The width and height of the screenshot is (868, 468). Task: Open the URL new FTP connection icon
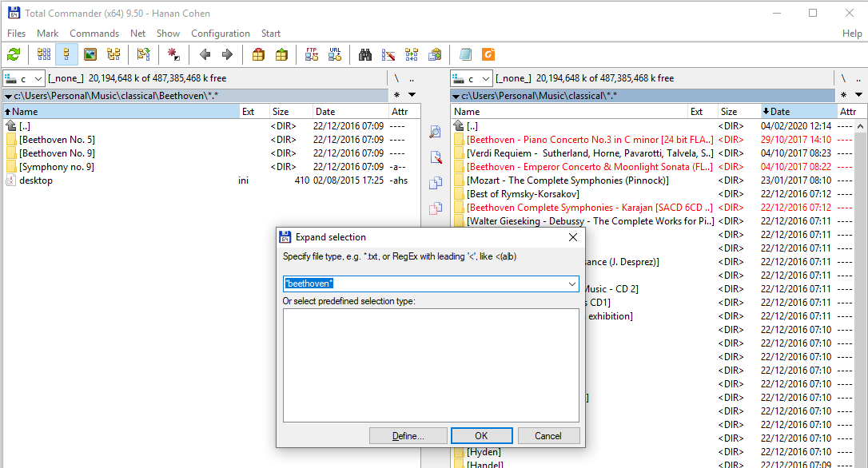[x=335, y=54]
